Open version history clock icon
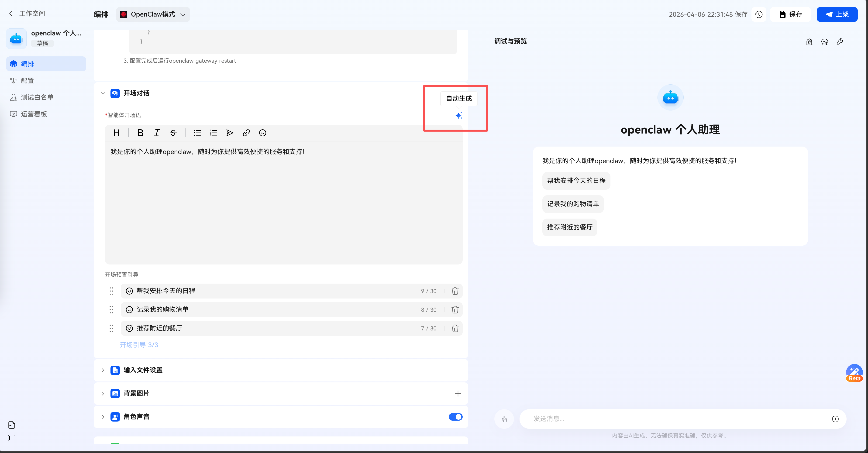The image size is (868, 453). click(x=759, y=14)
